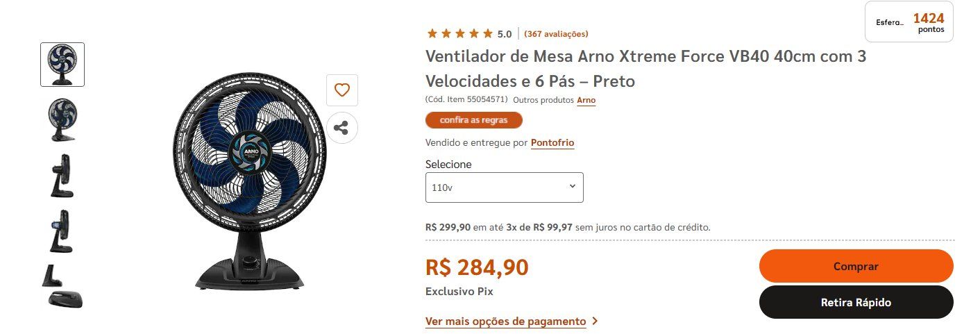
Task: Select fourth side-view thumbnail with blue blades
Action: [62, 231]
